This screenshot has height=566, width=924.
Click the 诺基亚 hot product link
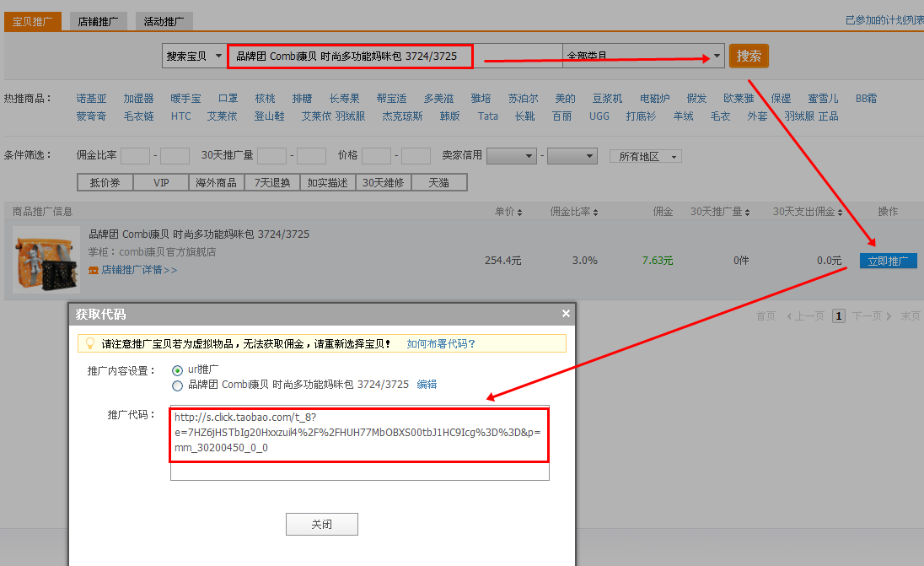91,99
